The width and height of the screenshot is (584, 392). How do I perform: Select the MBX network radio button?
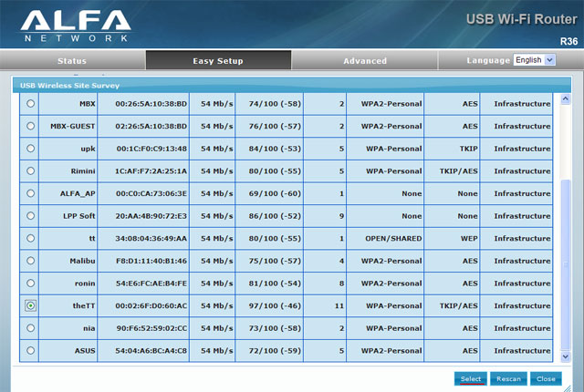[30, 104]
